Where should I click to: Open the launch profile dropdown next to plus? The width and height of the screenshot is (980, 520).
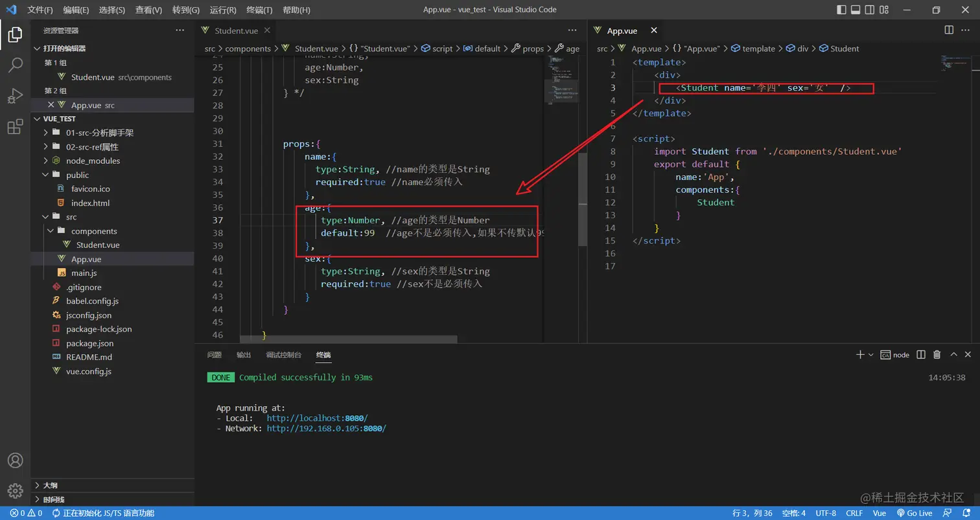pos(871,355)
